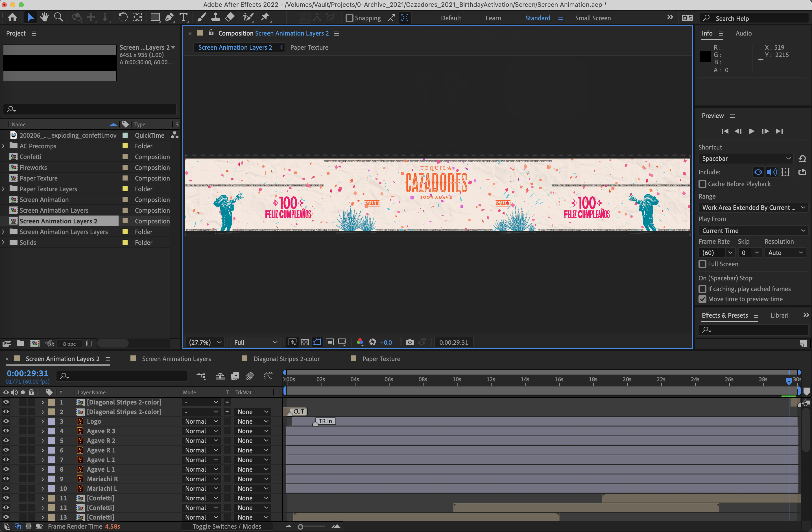
Task: Click the snapshot camera icon
Action: 410,342
